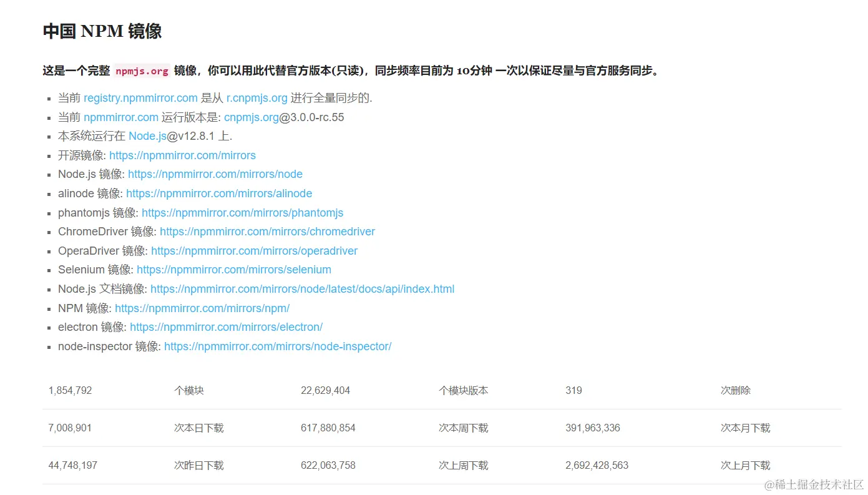Viewport: 868px width, 495px height.
Task: Select the 617,880,854 value
Action: (328, 428)
